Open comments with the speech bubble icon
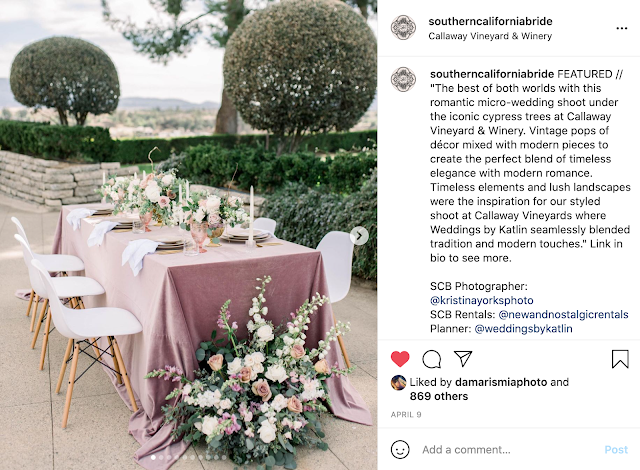This screenshot has height=470, width=640. [431, 359]
